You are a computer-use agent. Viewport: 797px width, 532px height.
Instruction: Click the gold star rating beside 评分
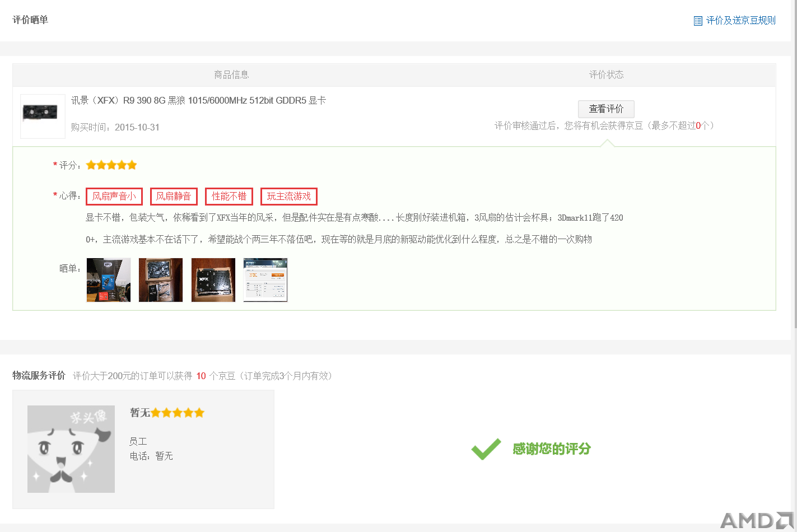coord(111,165)
